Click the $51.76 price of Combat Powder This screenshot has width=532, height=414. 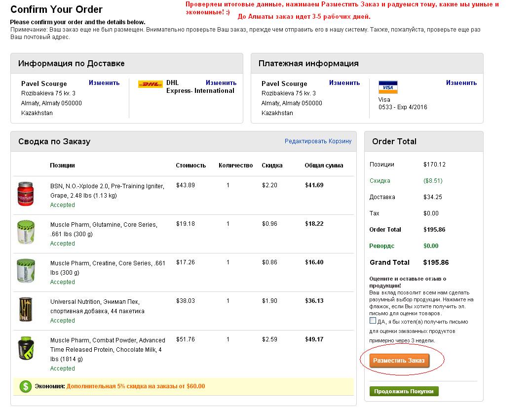point(186,339)
